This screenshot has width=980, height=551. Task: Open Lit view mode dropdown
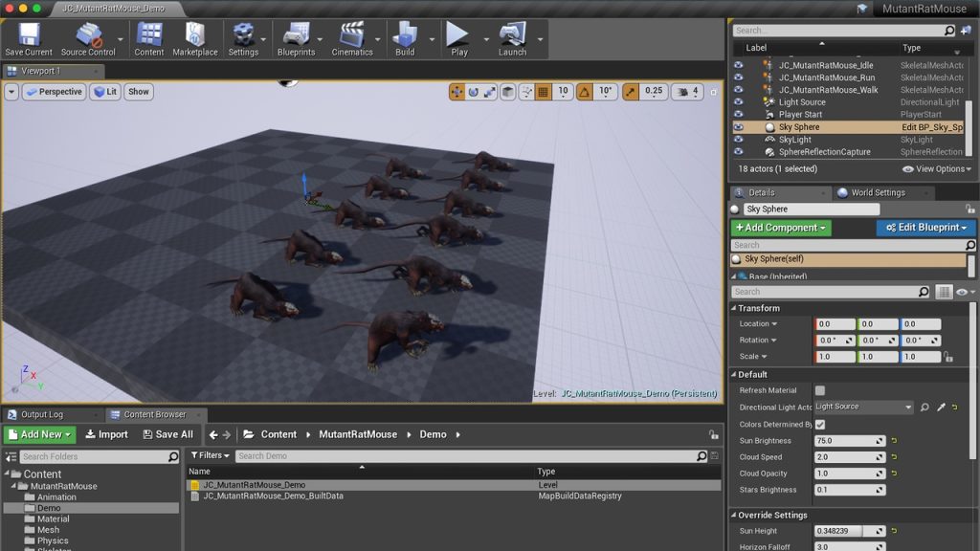coord(105,92)
